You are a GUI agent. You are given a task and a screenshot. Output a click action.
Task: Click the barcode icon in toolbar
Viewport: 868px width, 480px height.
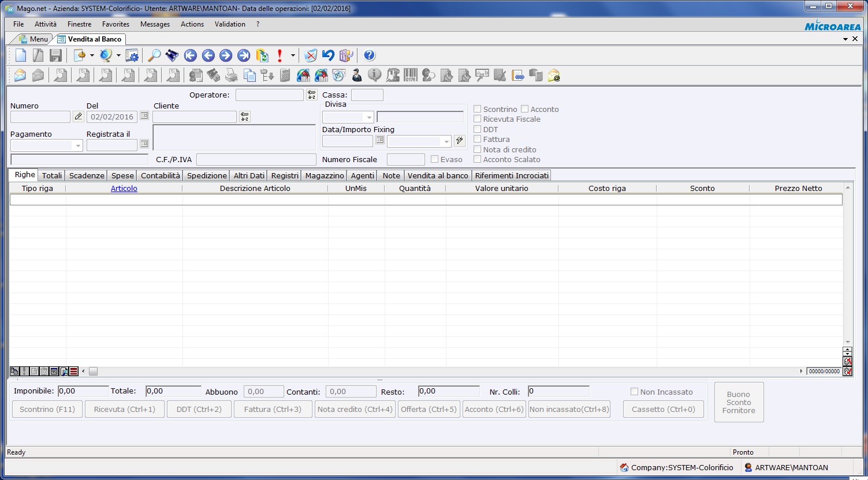coord(411,76)
